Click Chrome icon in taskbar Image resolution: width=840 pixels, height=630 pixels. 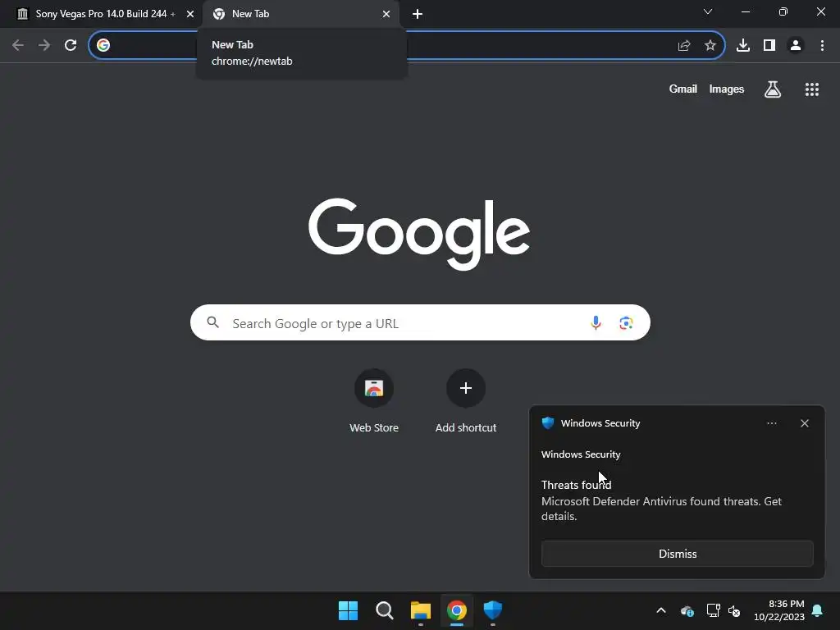456,610
